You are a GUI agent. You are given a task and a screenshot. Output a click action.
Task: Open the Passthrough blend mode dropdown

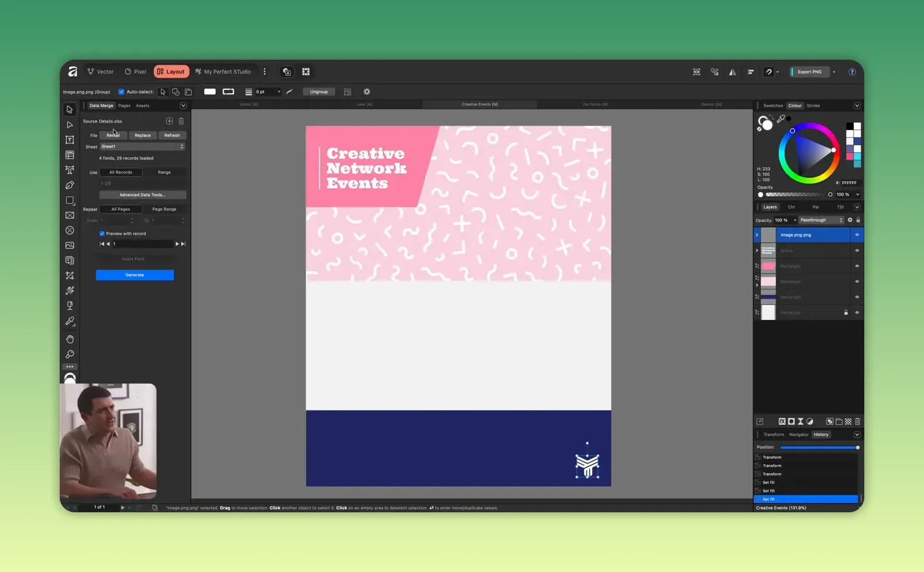tap(822, 220)
